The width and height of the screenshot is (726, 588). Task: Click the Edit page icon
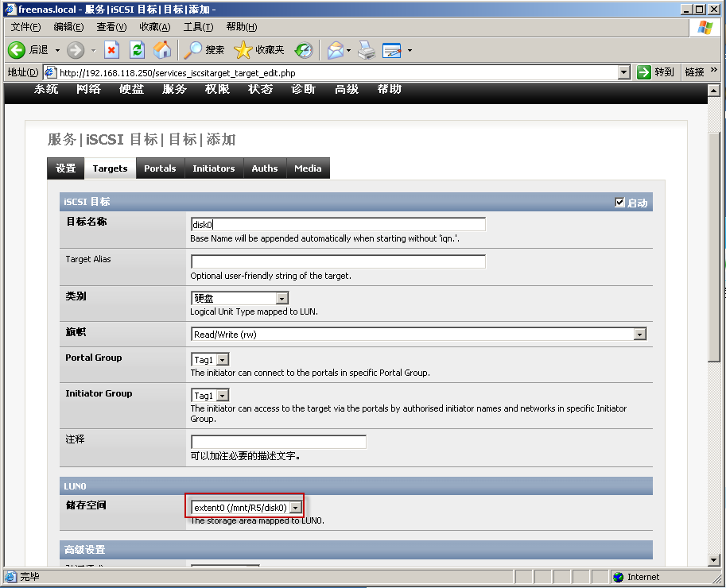click(392, 50)
